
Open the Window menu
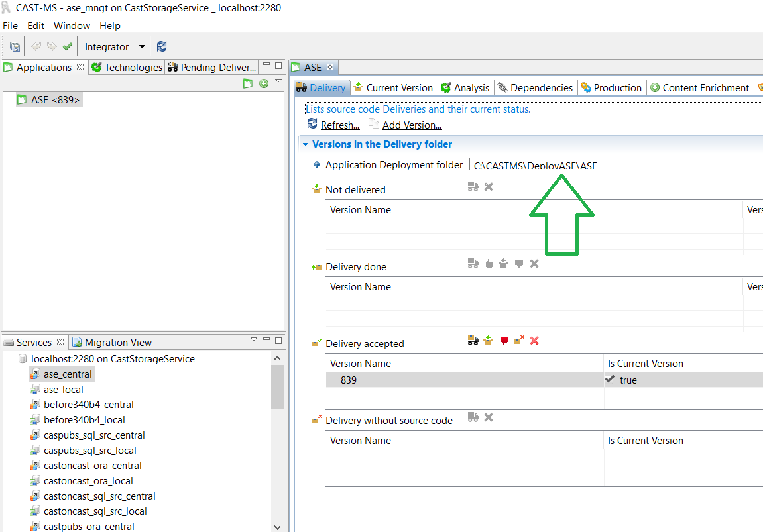(72, 26)
